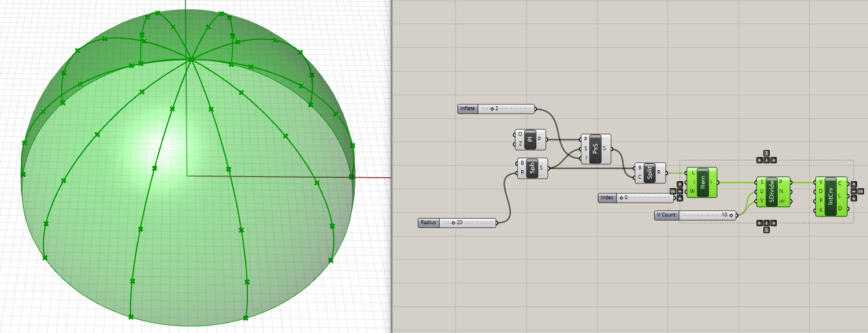Click the up arrow left of Item
This screenshot has height=333, width=868.
click(x=680, y=184)
